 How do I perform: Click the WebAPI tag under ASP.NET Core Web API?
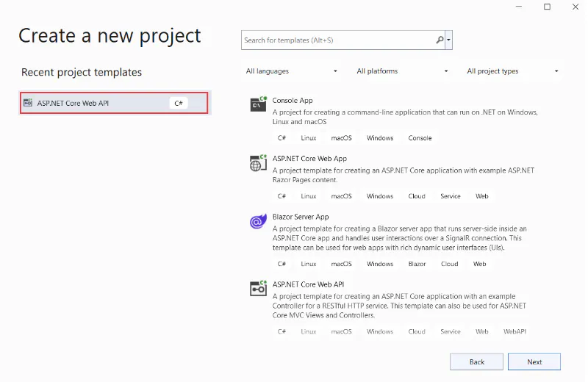click(x=515, y=331)
